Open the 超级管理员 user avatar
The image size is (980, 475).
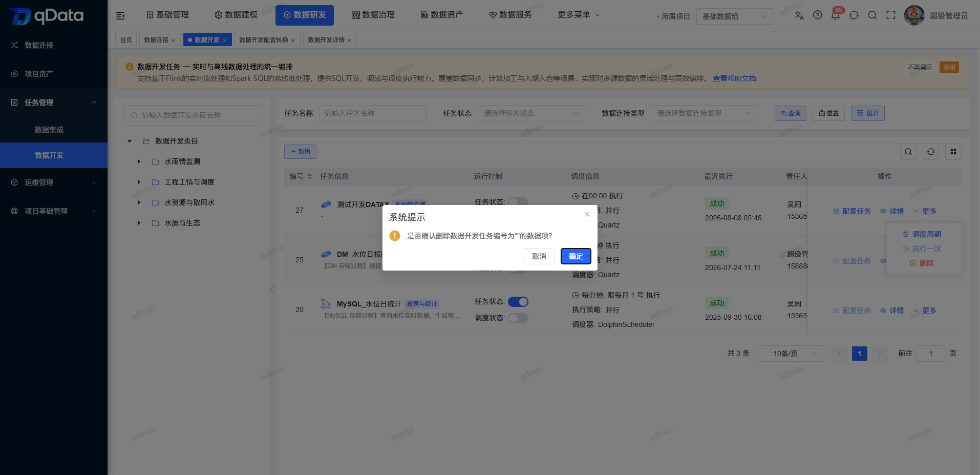pos(914,15)
